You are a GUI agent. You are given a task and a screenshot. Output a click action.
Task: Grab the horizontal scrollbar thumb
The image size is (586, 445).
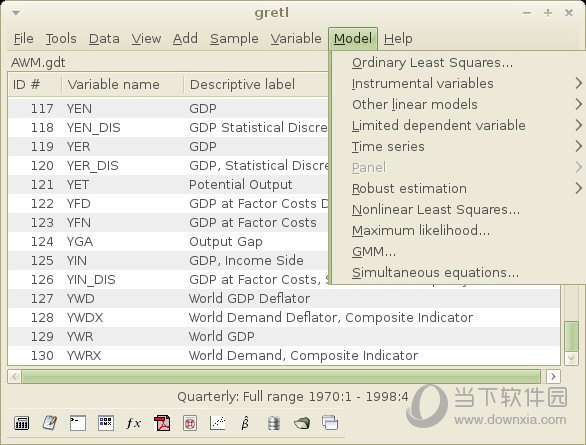pos(281,376)
